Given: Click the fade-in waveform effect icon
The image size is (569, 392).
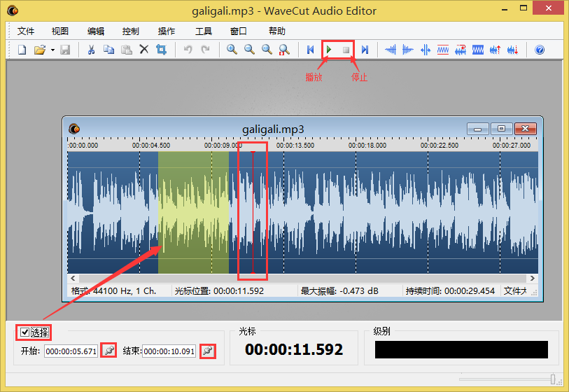Looking at the screenshot, I should click(x=391, y=50).
